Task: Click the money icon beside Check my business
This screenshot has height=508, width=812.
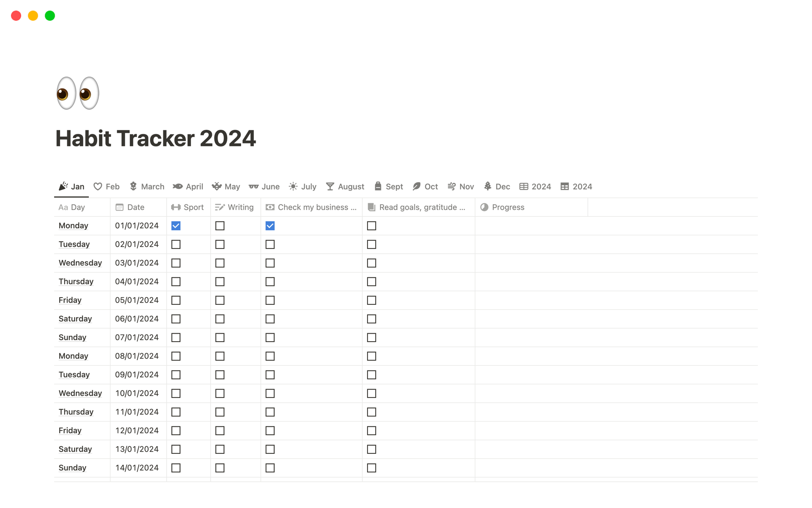Action: tap(270, 207)
